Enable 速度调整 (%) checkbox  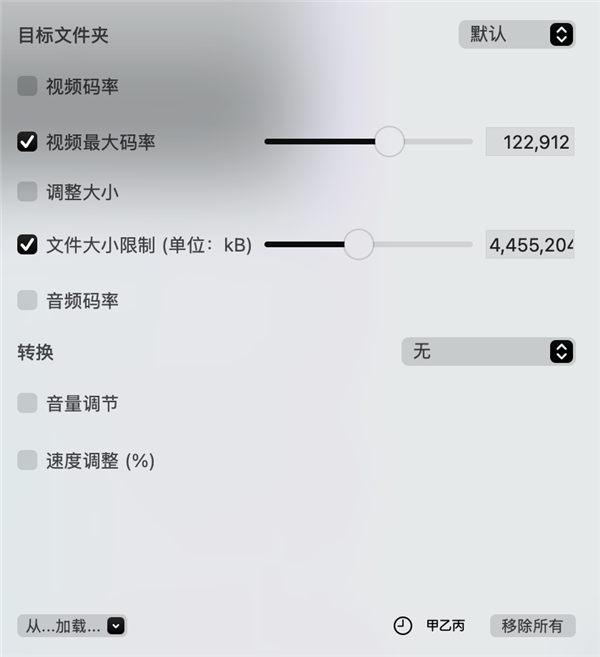pos(28,460)
